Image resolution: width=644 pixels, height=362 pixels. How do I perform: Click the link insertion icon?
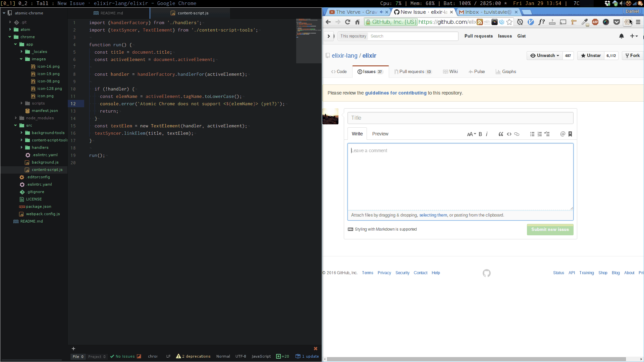[516, 134]
